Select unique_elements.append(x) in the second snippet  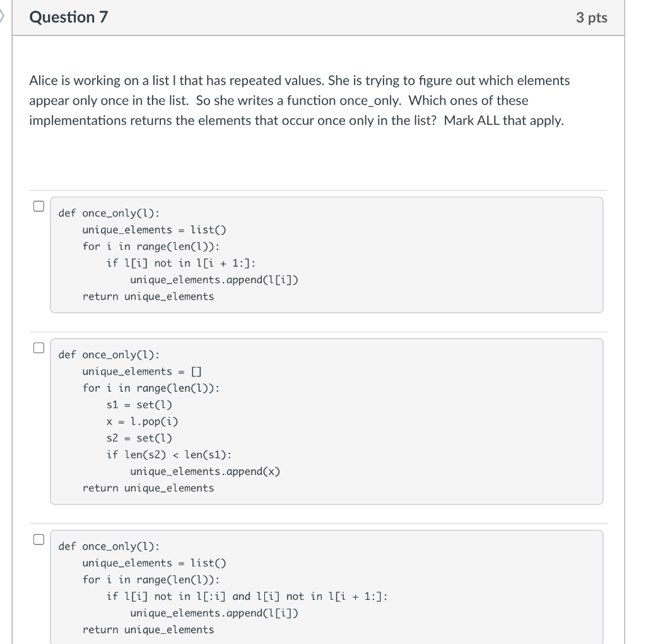204,471
